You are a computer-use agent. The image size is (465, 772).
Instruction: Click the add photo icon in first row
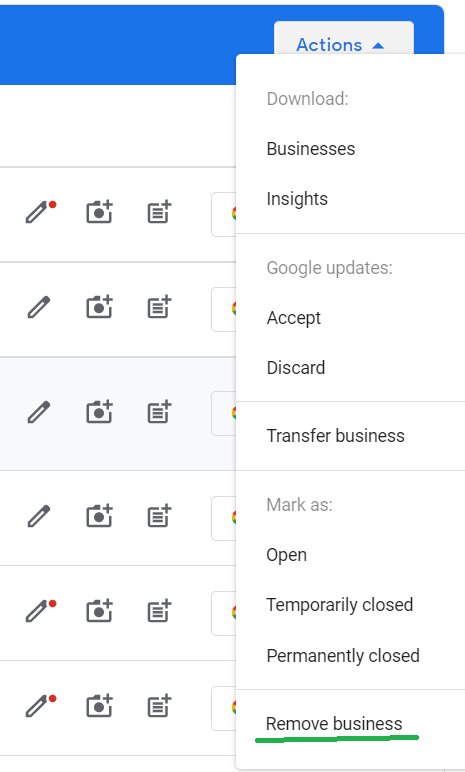[99, 212]
